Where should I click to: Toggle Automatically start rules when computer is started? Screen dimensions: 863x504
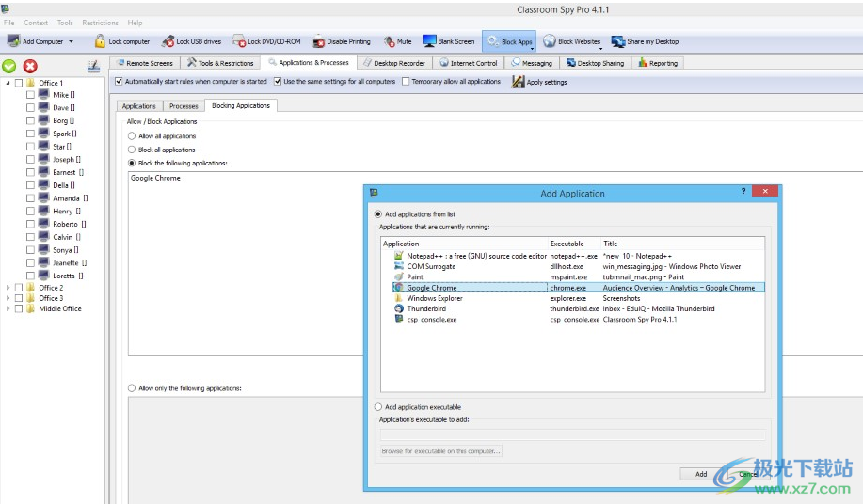pos(119,81)
